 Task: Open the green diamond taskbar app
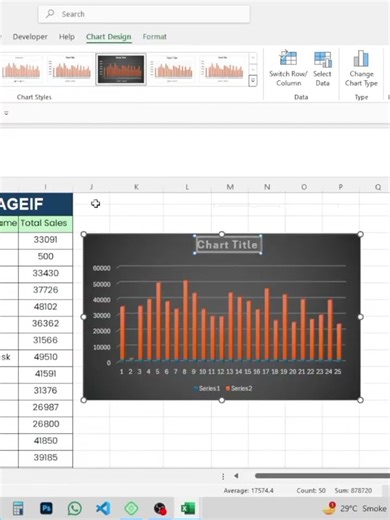[x=131, y=508]
